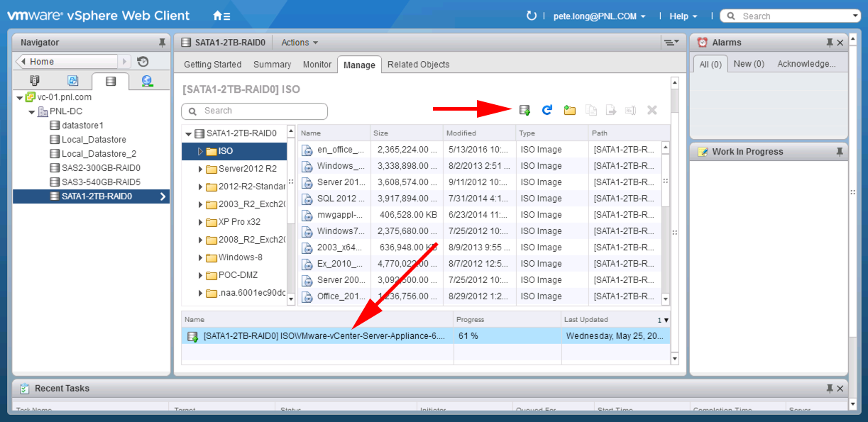Sort uploads by Last Updated column

(615, 320)
